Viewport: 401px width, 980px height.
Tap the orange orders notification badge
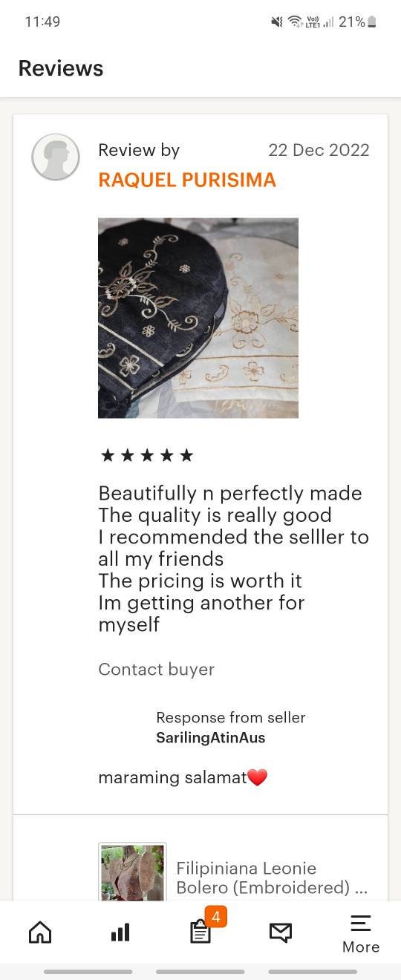pos(215,917)
